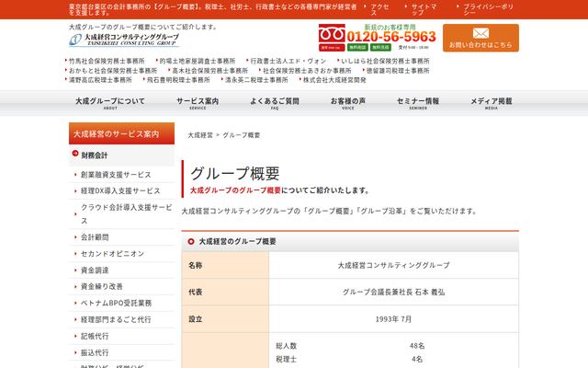
Task: Click the 大成経営 breadcrumb link
Action: (200, 135)
